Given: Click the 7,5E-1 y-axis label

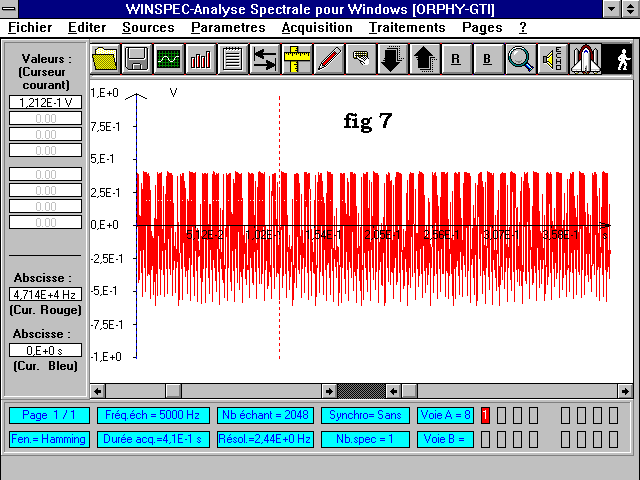Looking at the screenshot, I should coord(106,127).
